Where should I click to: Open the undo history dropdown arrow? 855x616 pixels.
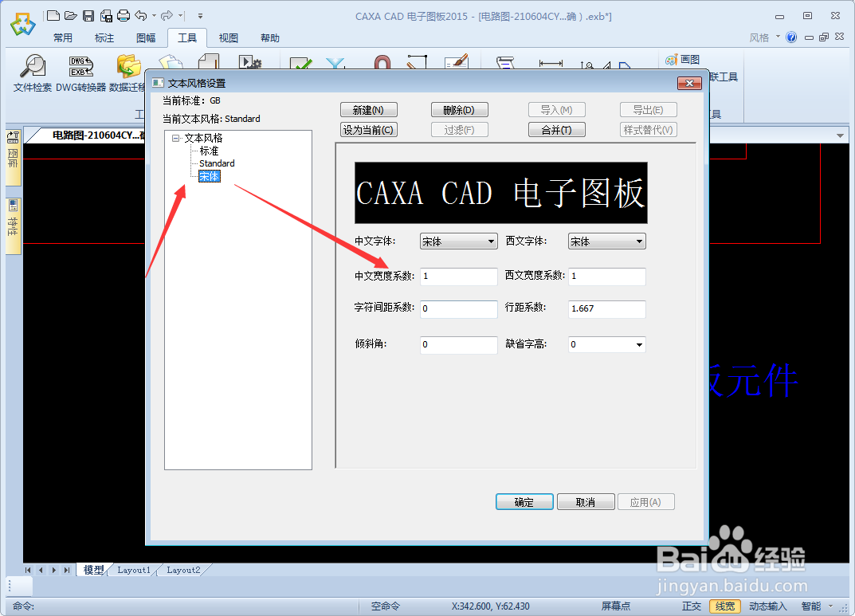click(x=155, y=16)
